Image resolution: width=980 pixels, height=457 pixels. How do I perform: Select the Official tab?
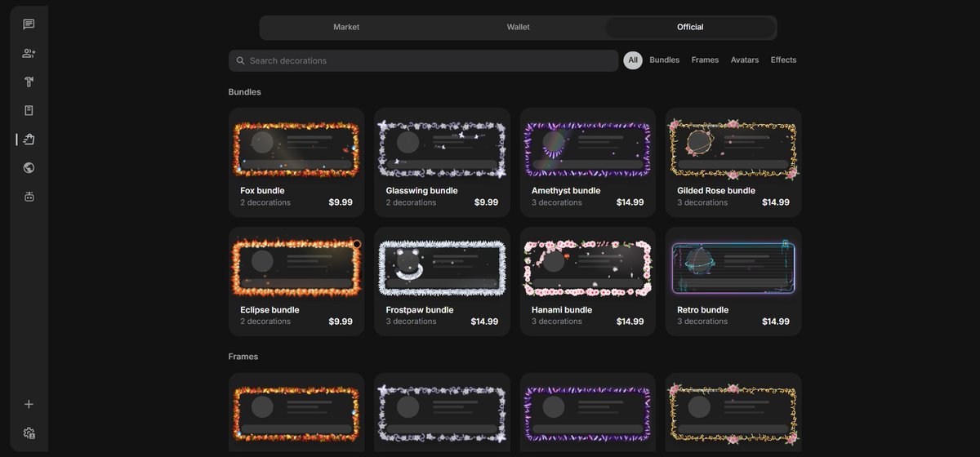[690, 27]
